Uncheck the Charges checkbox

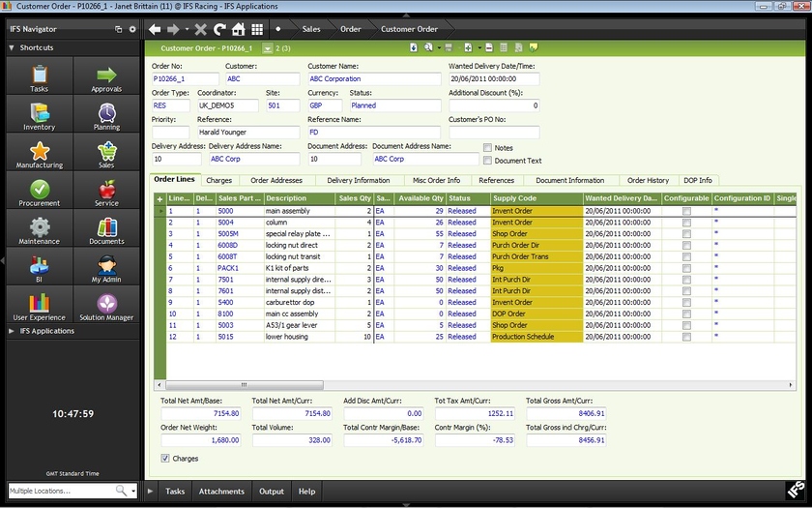[x=165, y=458]
